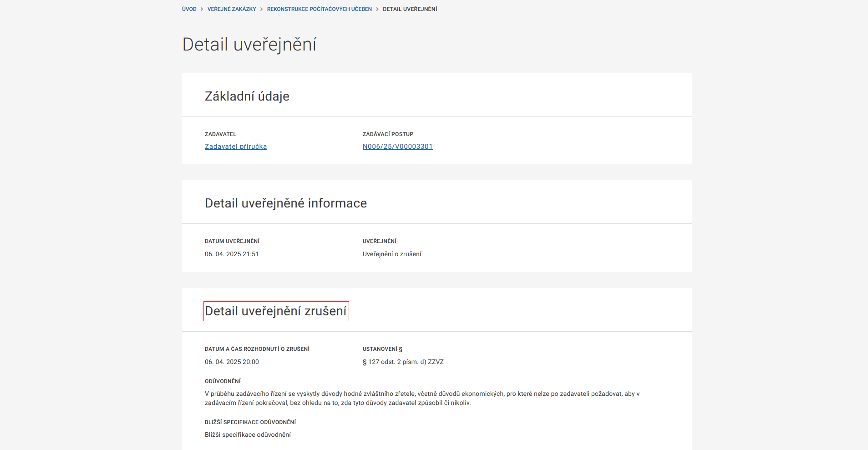Select the DATUM UVEŘEJNĚNÍ value 06. 04. 2025

pyautogui.click(x=232, y=254)
